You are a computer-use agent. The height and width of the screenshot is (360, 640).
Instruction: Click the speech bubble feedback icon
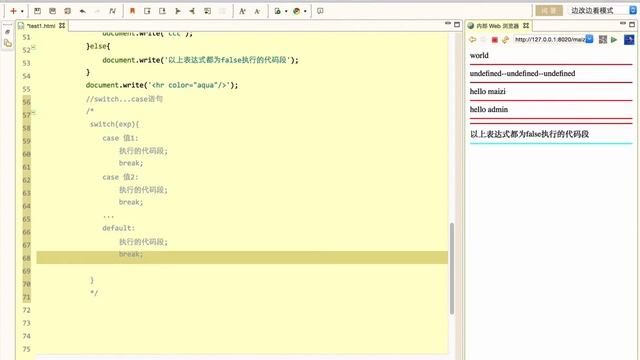click(320, 11)
